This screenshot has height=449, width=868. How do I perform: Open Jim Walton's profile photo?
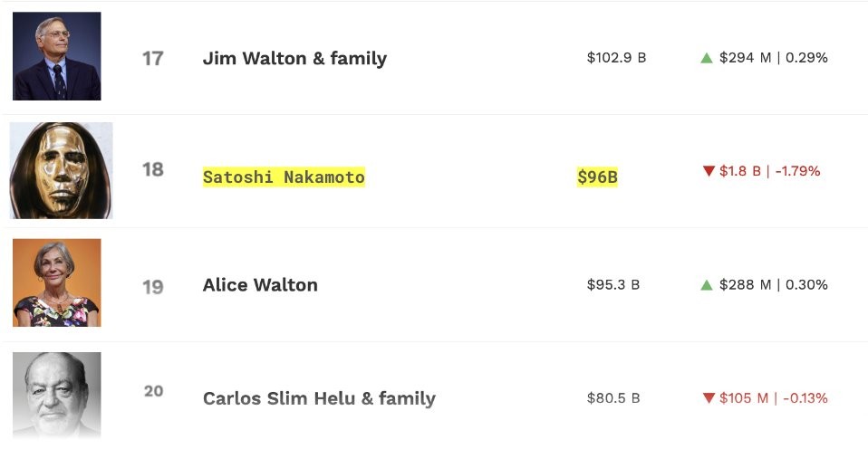(56, 56)
